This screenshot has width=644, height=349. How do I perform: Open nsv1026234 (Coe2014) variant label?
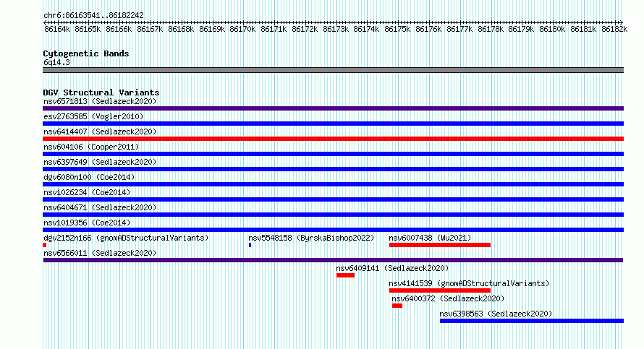(87, 192)
